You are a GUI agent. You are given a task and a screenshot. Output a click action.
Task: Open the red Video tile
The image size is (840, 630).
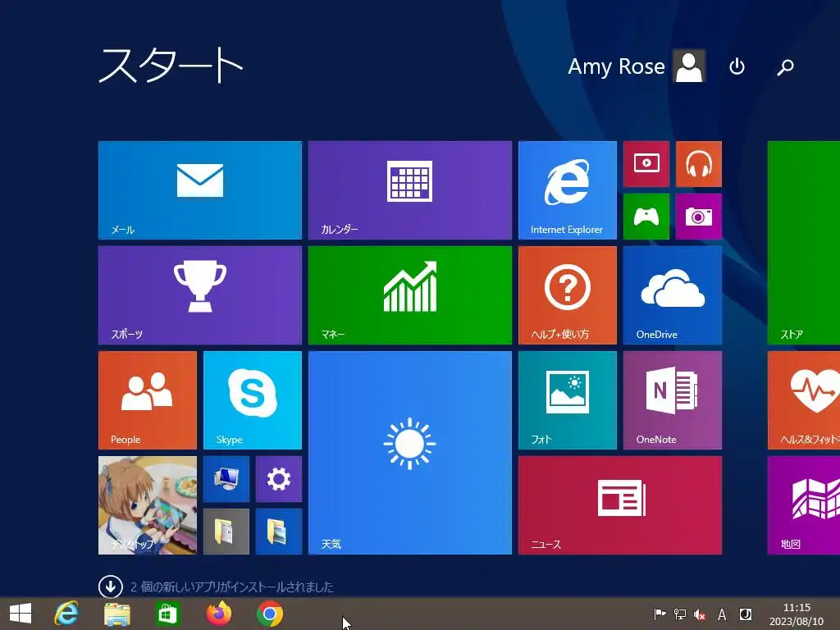click(646, 164)
